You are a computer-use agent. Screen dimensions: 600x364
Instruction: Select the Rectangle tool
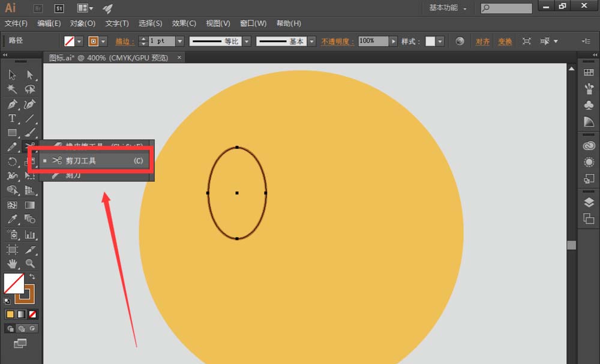click(12, 133)
